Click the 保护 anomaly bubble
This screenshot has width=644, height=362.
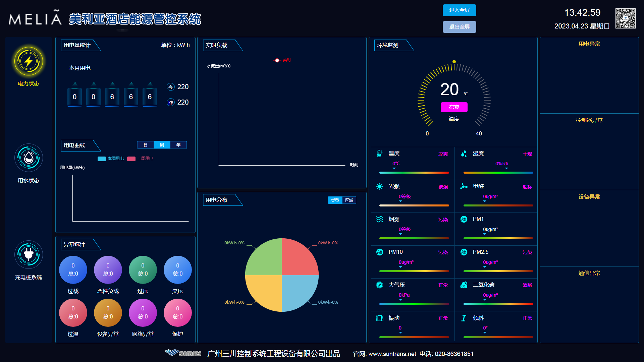(x=178, y=313)
